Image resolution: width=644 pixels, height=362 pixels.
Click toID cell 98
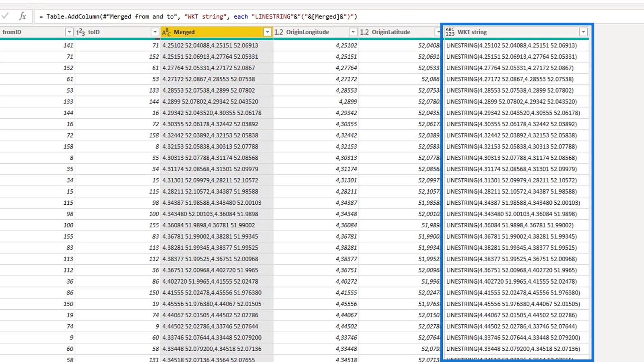[x=118, y=203]
